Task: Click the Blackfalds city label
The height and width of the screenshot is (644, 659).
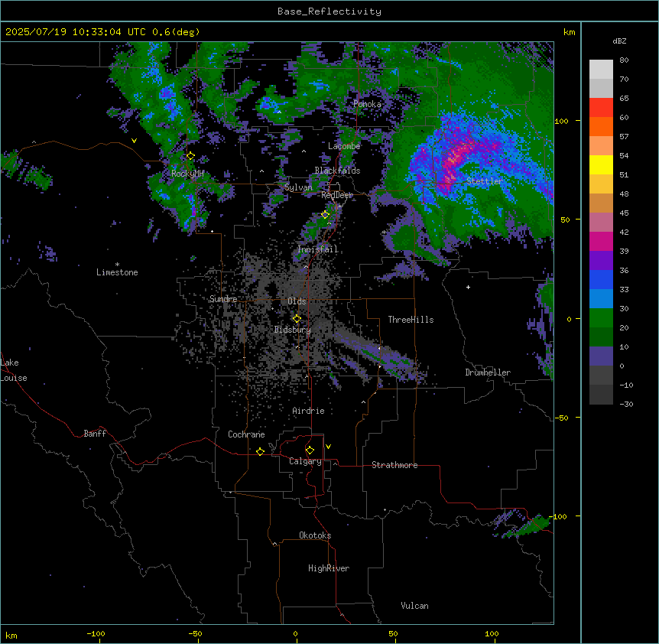Action: point(337,171)
